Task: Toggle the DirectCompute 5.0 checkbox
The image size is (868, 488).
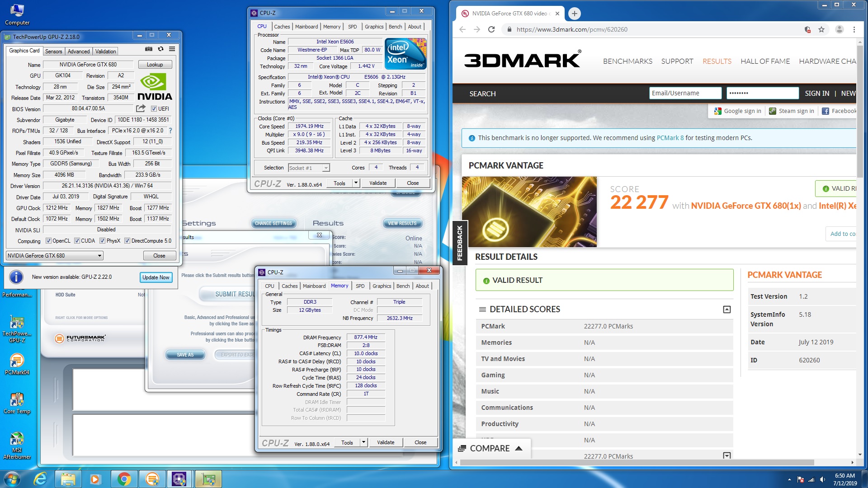Action: point(127,241)
